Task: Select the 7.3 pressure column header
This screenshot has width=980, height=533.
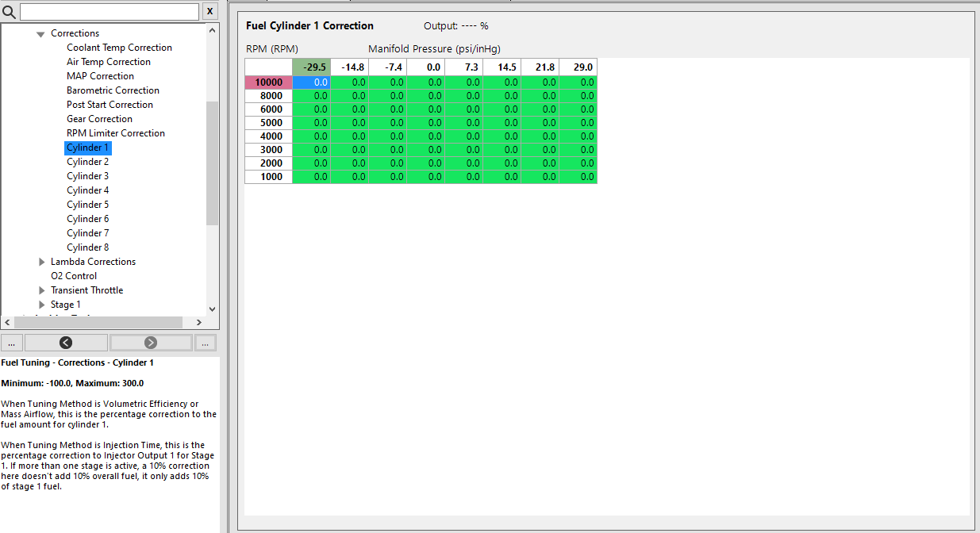Action: (x=464, y=67)
